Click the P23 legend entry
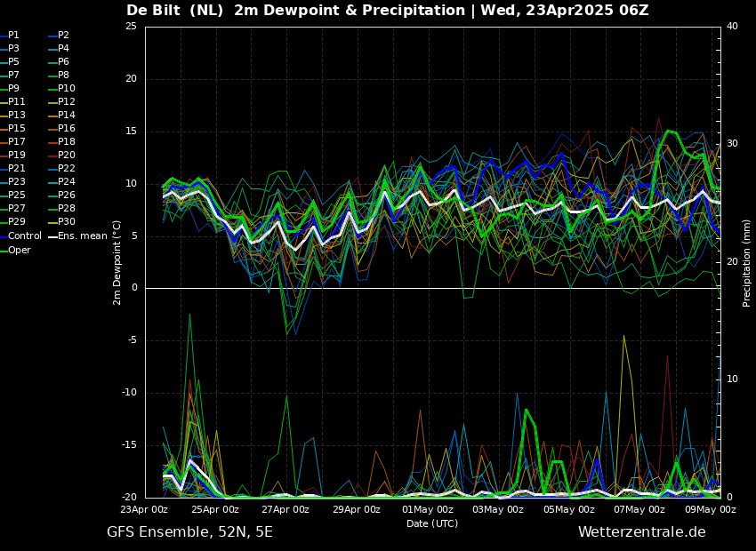This screenshot has width=756, height=551. click(x=13, y=181)
